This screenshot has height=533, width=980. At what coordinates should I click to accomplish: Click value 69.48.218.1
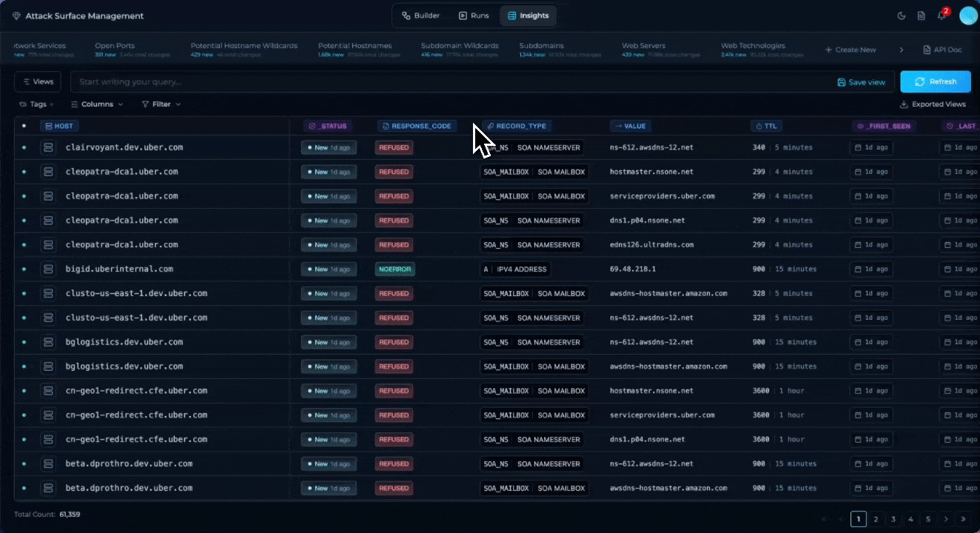coord(633,269)
